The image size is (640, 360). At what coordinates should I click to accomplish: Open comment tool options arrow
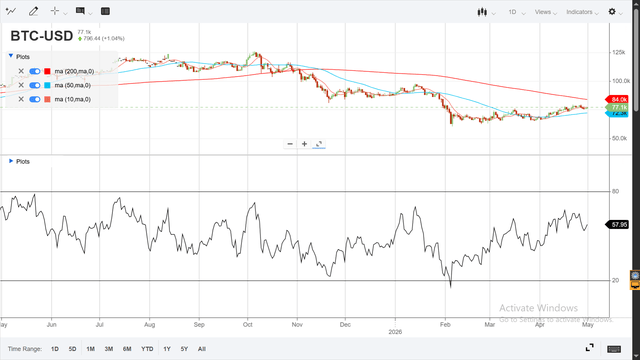point(91,13)
